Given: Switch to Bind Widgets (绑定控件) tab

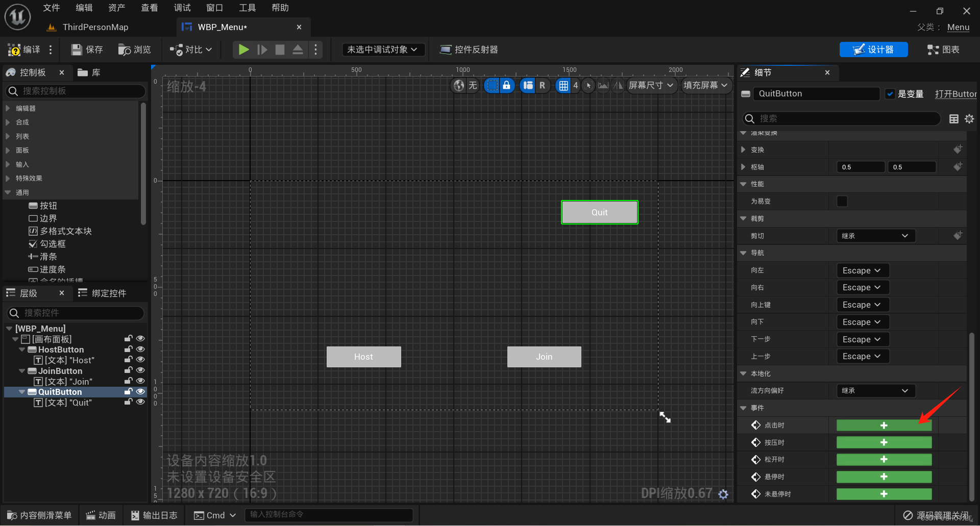Looking at the screenshot, I should point(102,293).
